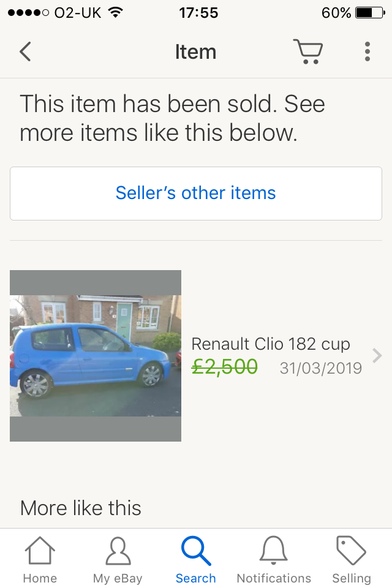
Task: Switch to the My eBay tab label
Action: (118, 578)
